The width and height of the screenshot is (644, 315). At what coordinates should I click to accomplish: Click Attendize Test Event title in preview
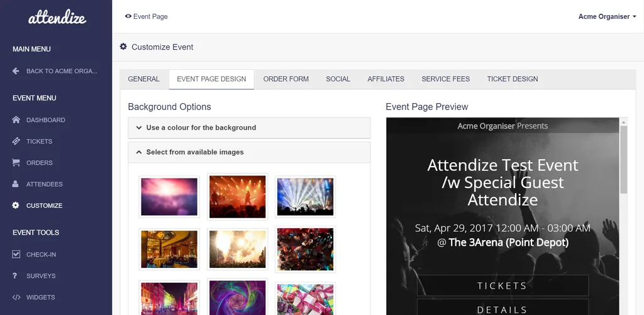point(502,182)
